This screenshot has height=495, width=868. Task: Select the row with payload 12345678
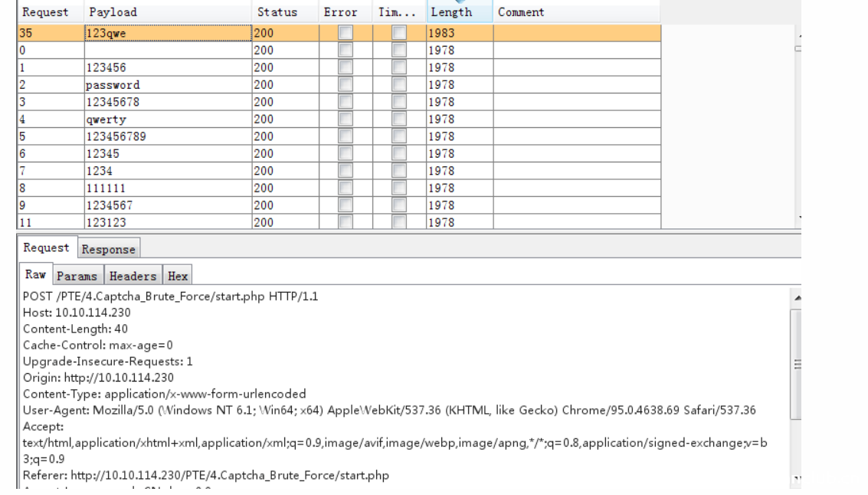coord(167,102)
